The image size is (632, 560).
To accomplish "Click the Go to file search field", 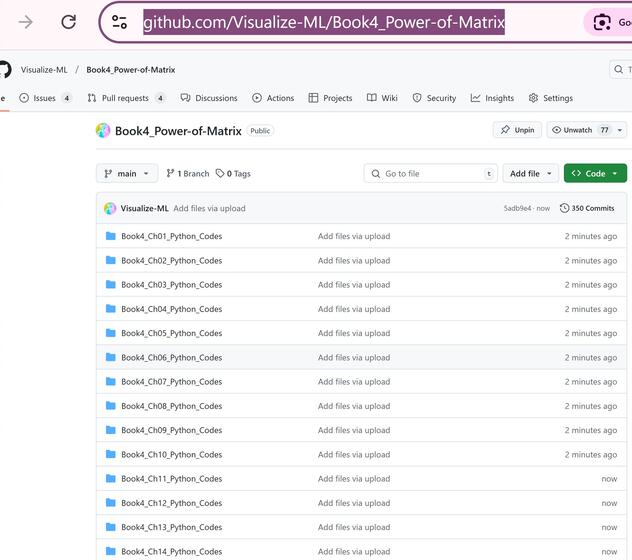I will tap(430, 173).
